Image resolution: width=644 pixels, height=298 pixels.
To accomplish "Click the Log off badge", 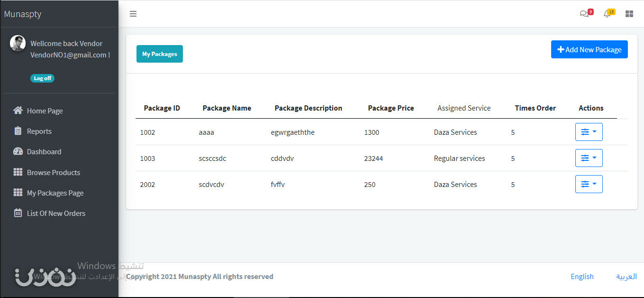I will pos(42,78).
